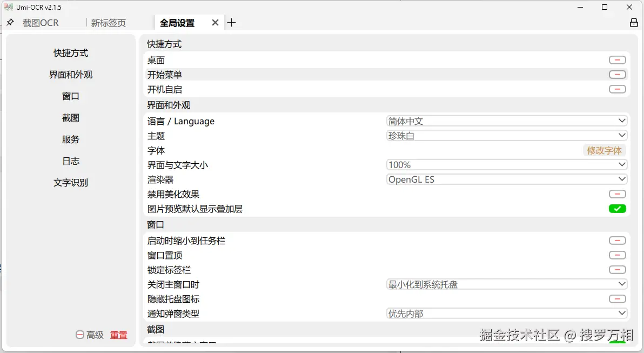Screen dimensions: 644x353
Task: Open the 语言 / Language dropdown (简体中文)
Action: click(x=507, y=121)
